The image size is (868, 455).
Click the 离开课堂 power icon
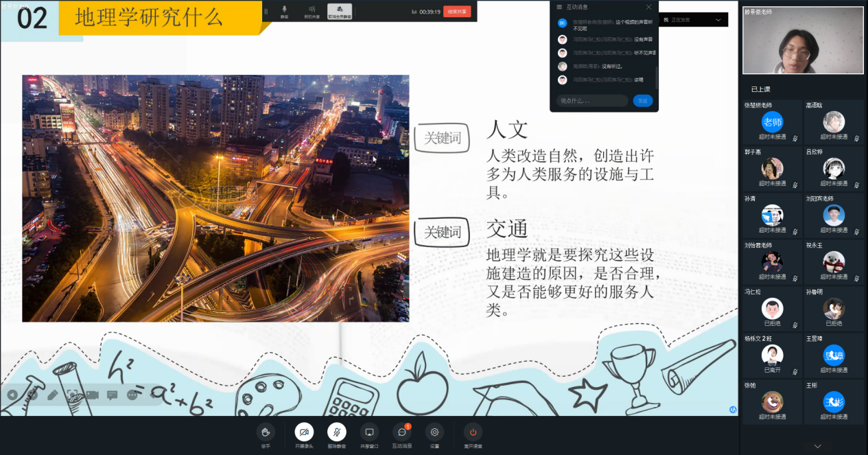click(473, 432)
